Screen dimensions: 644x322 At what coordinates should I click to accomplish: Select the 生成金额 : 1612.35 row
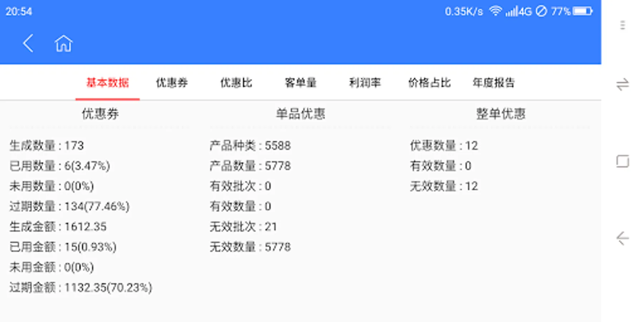point(58,226)
